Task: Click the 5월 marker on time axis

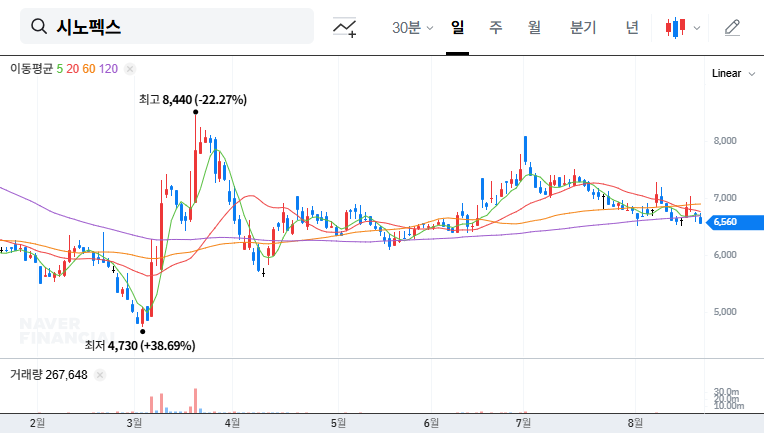Action: (337, 423)
